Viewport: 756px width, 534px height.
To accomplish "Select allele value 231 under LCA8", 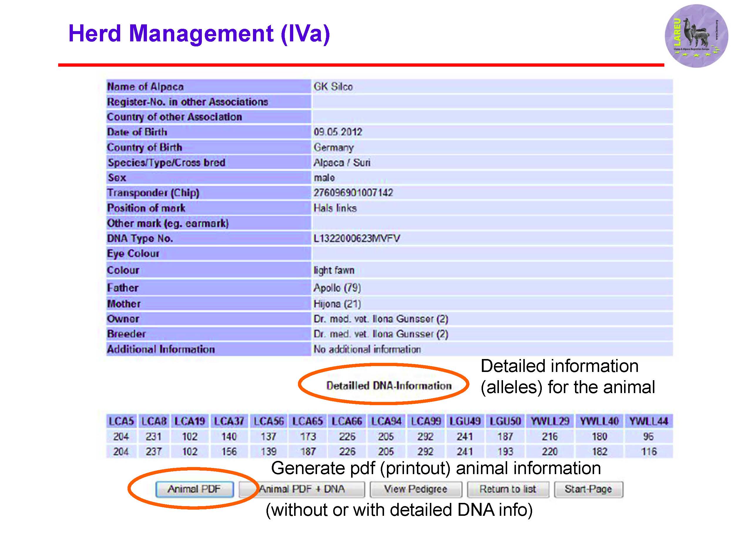I will click(x=154, y=437).
